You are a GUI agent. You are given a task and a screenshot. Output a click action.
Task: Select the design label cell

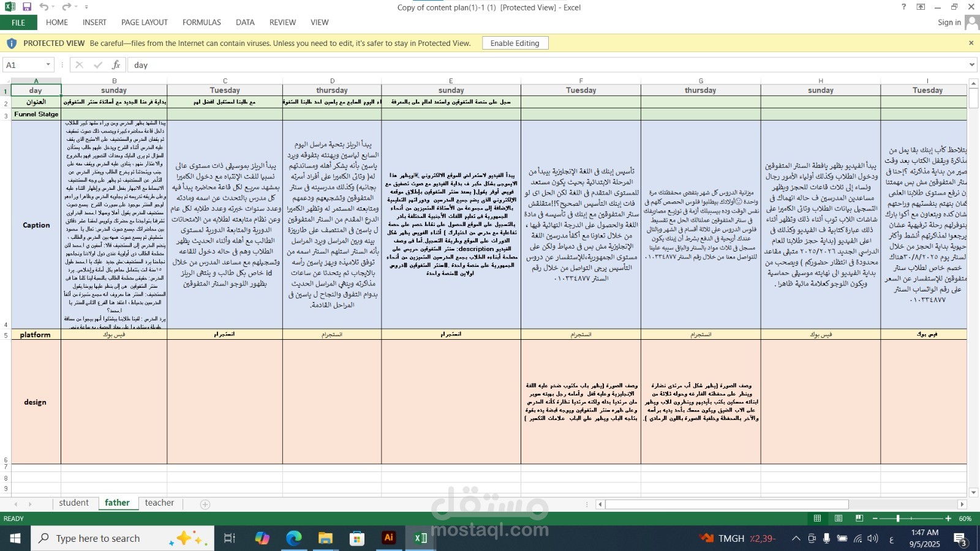point(36,402)
